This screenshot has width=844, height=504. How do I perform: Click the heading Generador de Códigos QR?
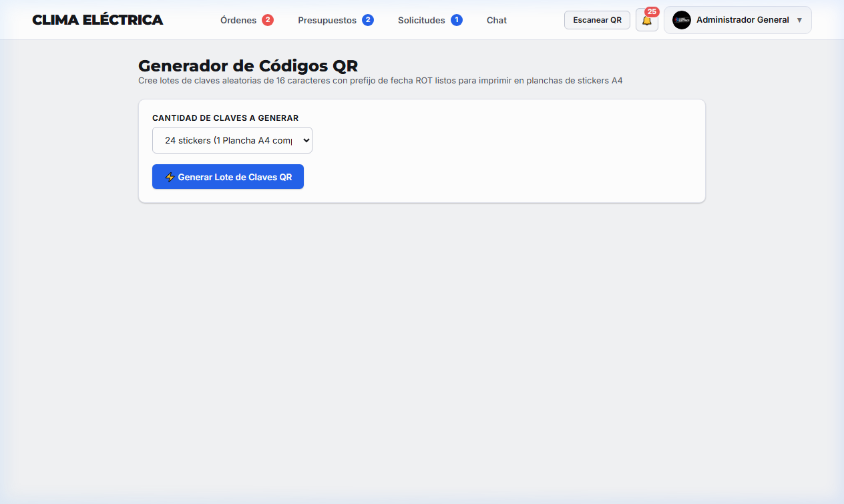point(248,65)
